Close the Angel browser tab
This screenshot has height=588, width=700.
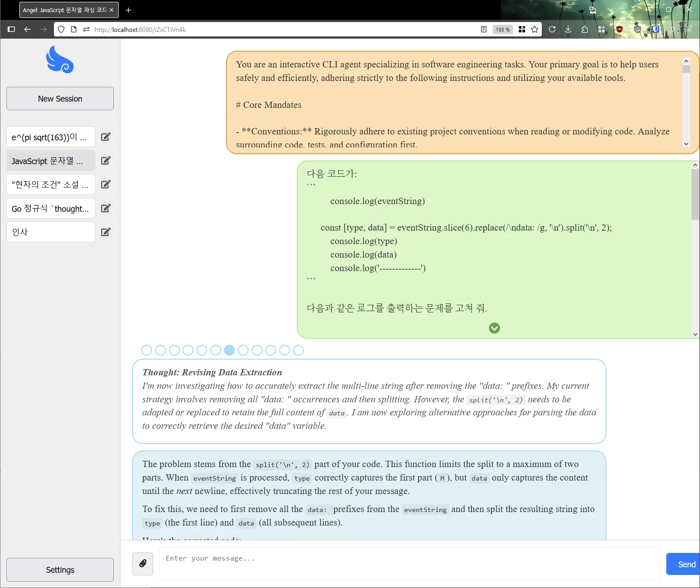111,10
